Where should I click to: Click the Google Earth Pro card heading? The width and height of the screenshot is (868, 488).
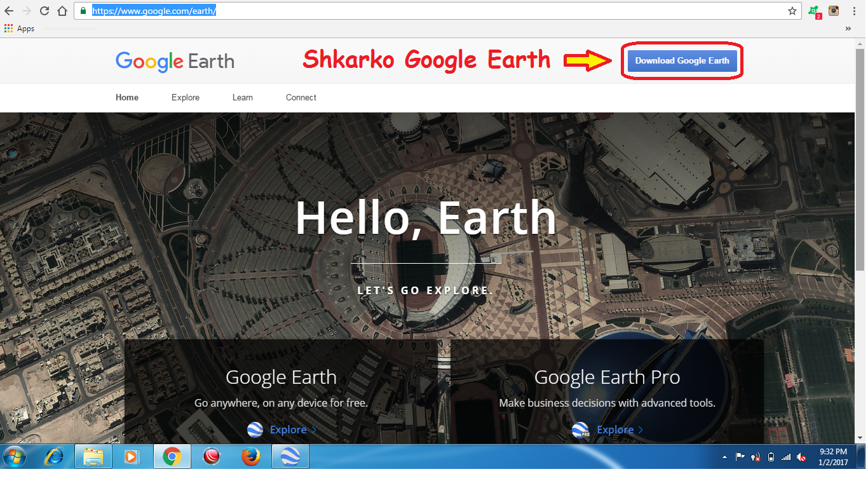[x=607, y=377]
